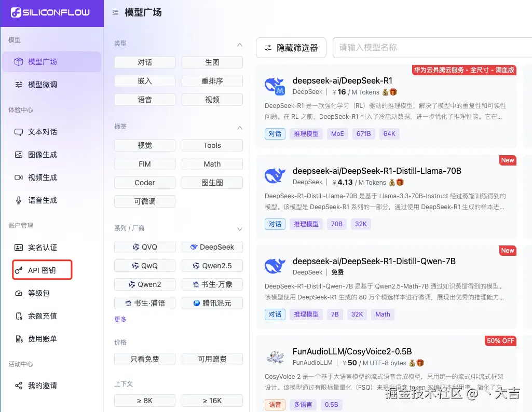532x412 pixels.
Task: Click the cube icon next to 模型广场
Action: [19, 62]
